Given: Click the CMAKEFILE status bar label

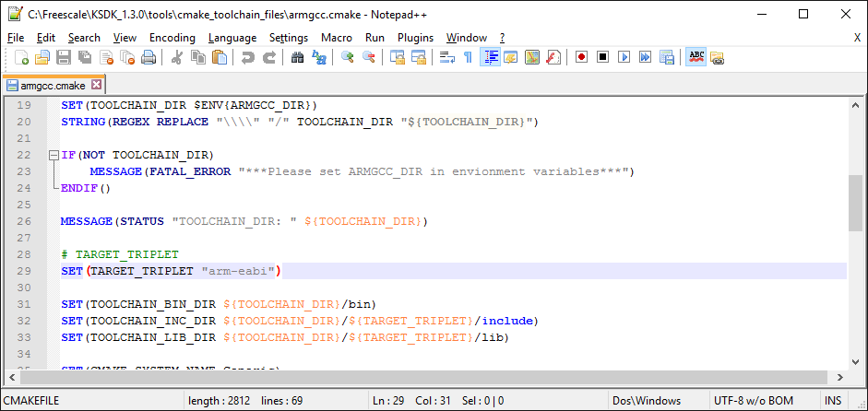Looking at the screenshot, I should tap(31, 401).
